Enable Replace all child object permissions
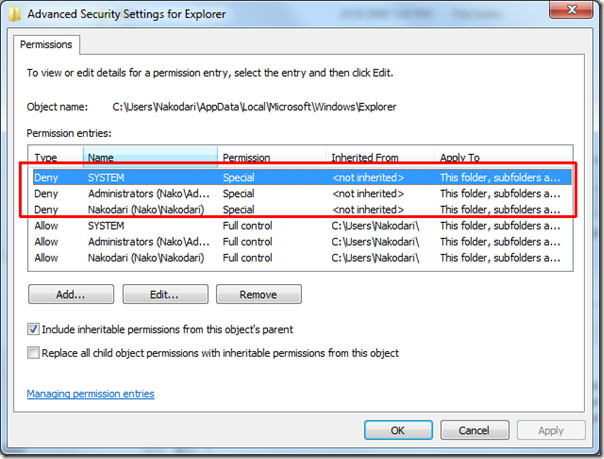The height and width of the screenshot is (459, 604). click(x=34, y=353)
